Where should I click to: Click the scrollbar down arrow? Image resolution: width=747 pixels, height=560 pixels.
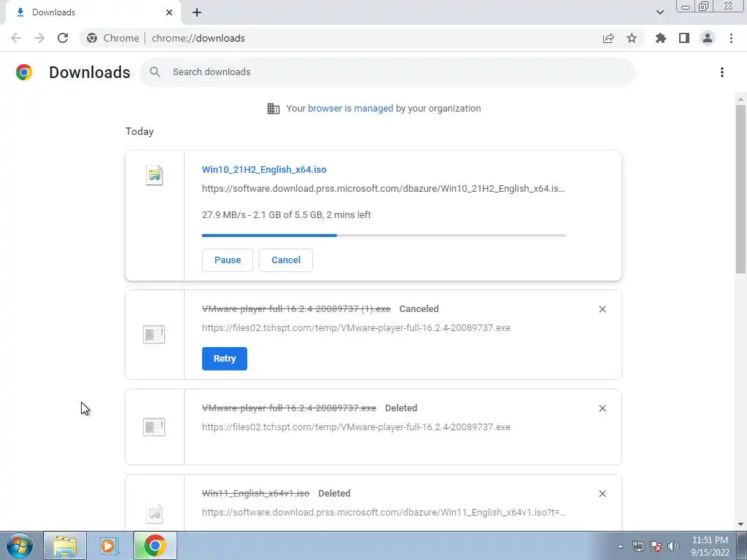(740, 525)
